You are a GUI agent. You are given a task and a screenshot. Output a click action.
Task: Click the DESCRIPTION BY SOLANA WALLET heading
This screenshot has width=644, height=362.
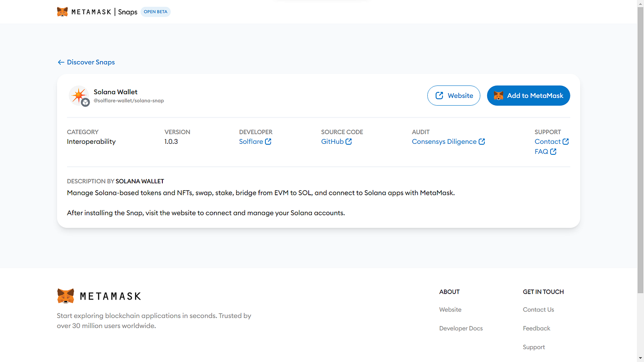coord(115,181)
